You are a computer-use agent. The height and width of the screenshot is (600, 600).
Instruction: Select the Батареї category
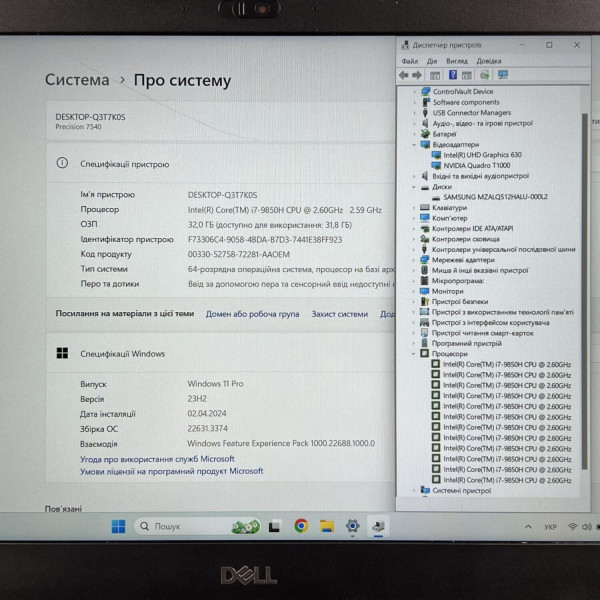pos(444,134)
